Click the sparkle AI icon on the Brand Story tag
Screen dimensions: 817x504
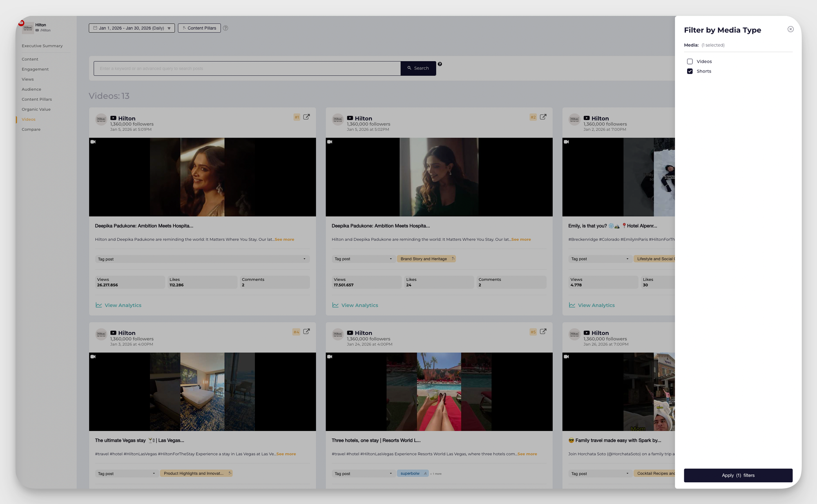[453, 259]
